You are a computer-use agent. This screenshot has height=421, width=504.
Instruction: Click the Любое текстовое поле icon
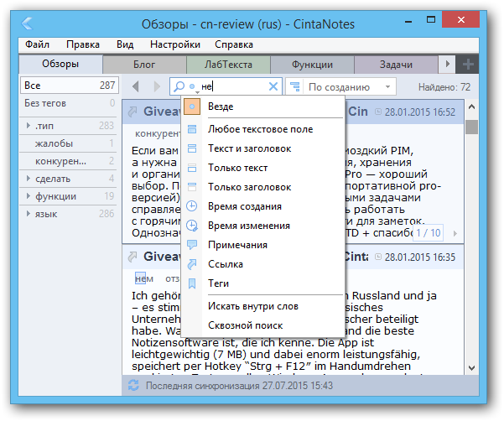coord(192,129)
